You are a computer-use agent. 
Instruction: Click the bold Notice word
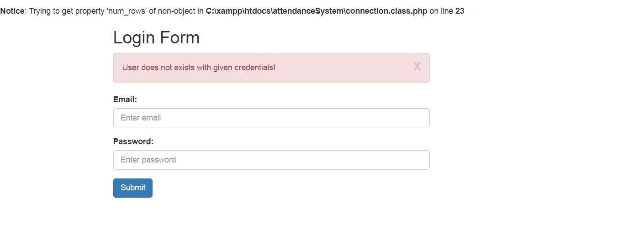tap(12, 11)
